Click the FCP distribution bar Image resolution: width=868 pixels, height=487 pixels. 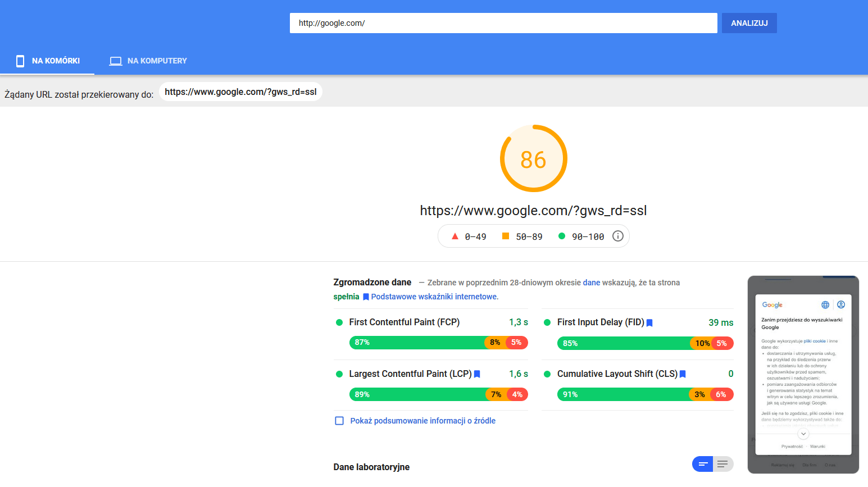pos(439,343)
